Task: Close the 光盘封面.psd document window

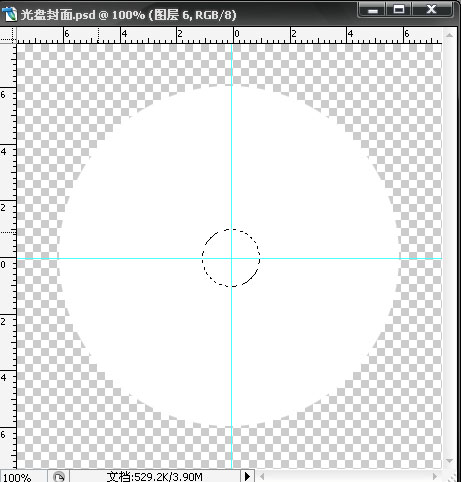Action: 432,10
